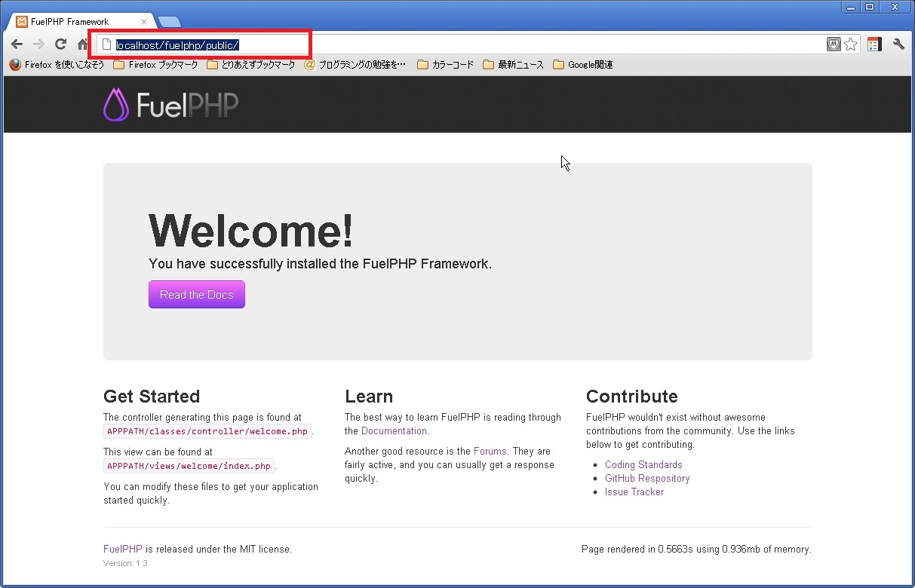
Task: Open the Firefox ブックマーク bookmark folder
Action: 155,65
